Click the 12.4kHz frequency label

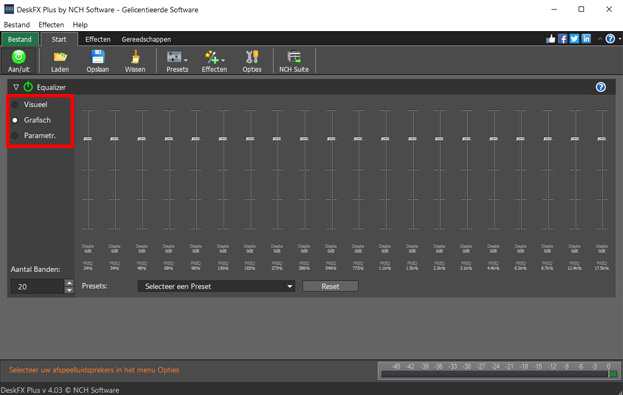(x=575, y=268)
